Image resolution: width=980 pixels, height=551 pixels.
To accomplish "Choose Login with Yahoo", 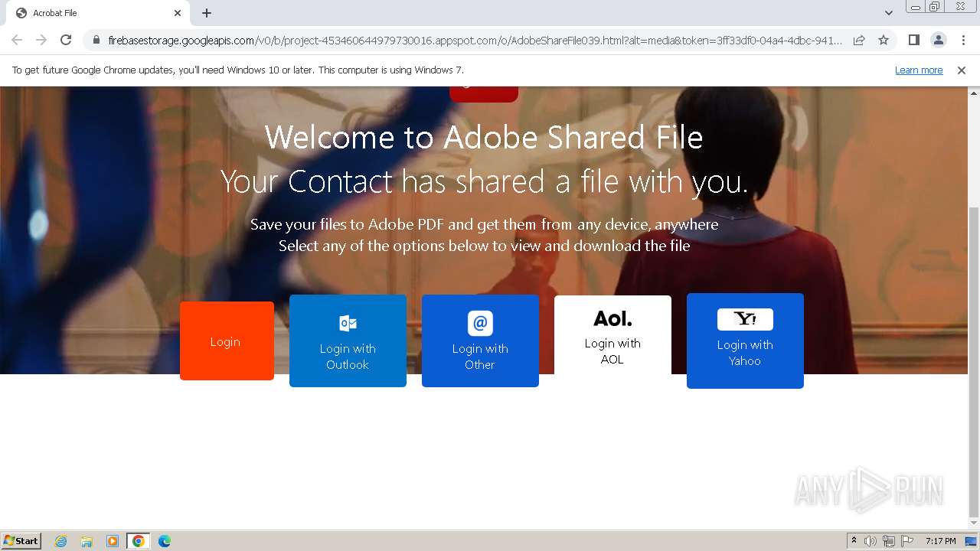I will pos(745,341).
